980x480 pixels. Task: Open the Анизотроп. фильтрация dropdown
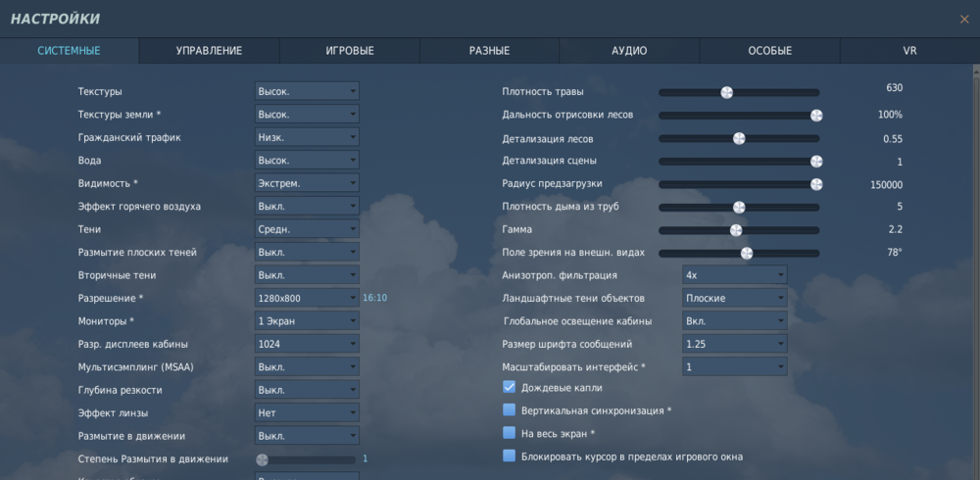point(734,275)
